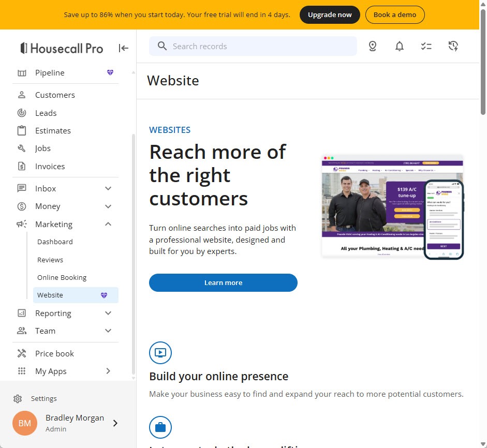Click the Money dollar icon

(21, 206)
